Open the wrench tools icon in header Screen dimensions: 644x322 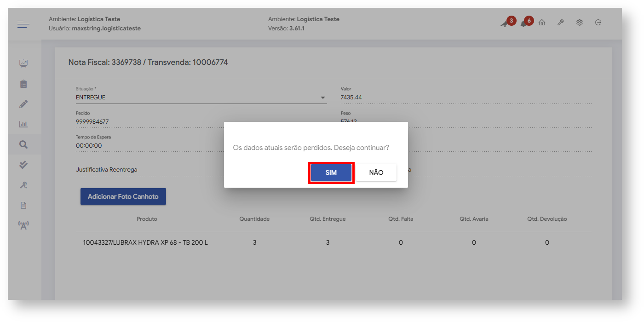tap(561, 23)
